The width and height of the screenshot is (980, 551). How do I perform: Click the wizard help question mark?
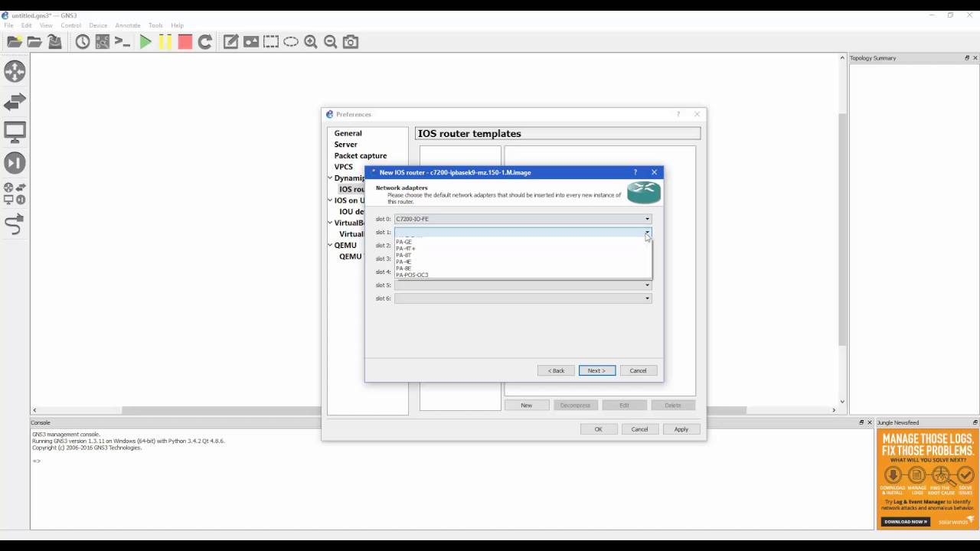pyautogui.click(x=635, y=172)
